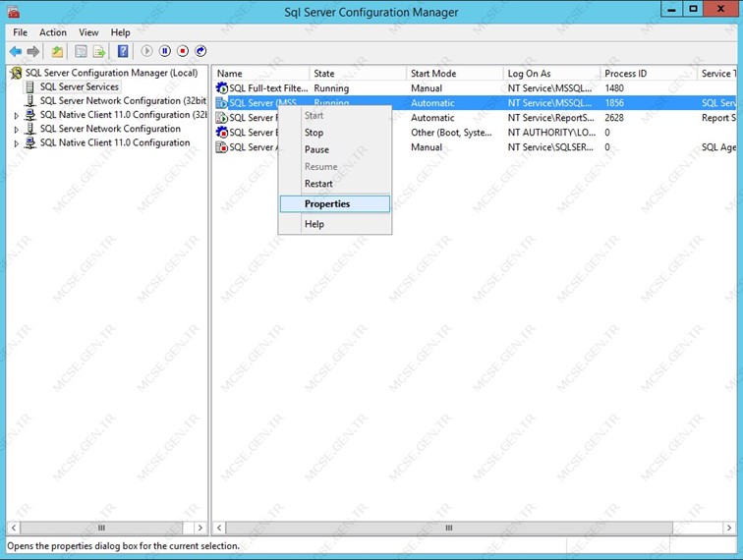The height and width of the screenshot is (560, 743).
Task: Open the Help question mark toolbar icon
Action: pyautogui.click(x=123, y=51)
